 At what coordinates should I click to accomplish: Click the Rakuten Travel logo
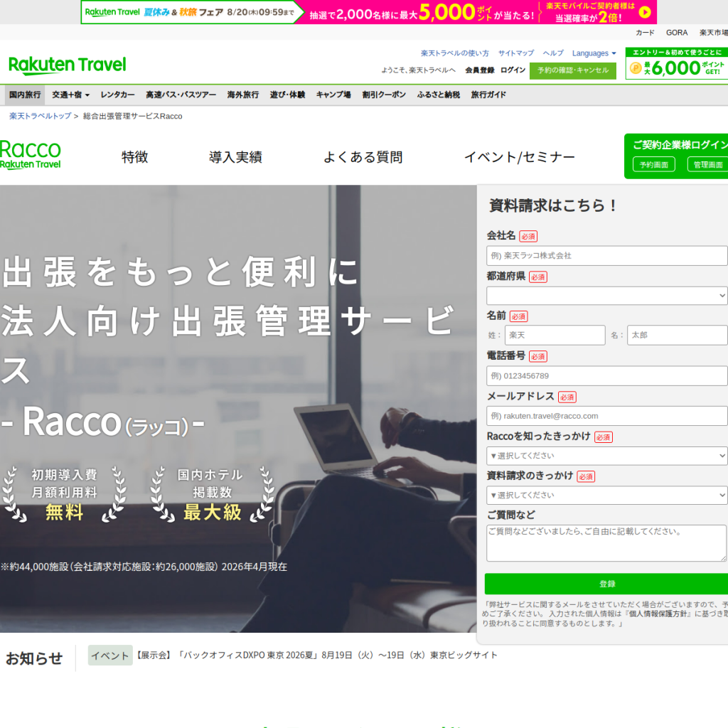coord(68,65)
